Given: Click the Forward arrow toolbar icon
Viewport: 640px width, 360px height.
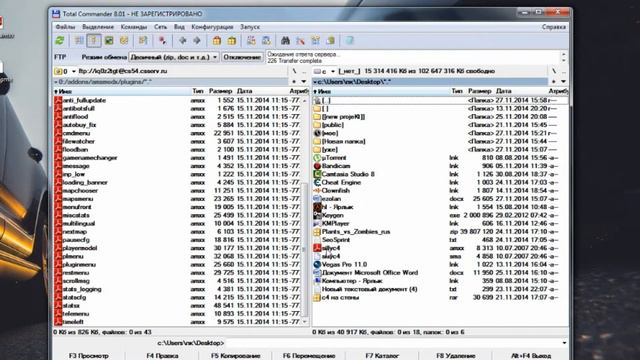Looking at the screenshot, I should [197, 40].
